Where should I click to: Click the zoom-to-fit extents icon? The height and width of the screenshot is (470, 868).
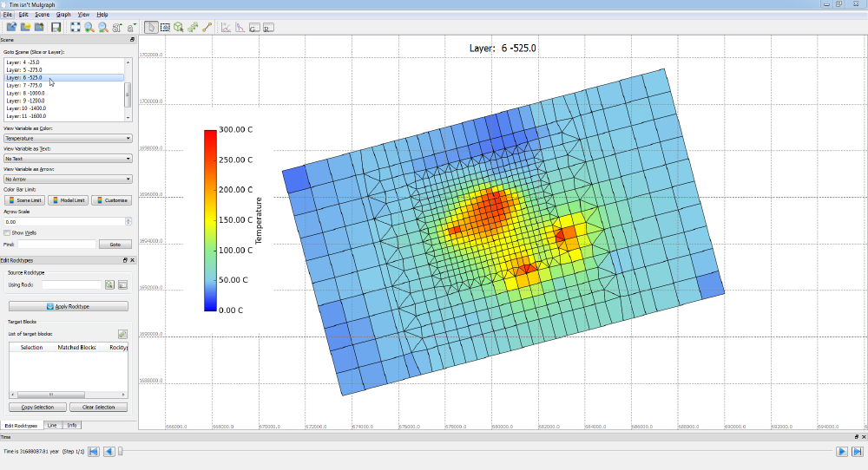coord(76,27)
